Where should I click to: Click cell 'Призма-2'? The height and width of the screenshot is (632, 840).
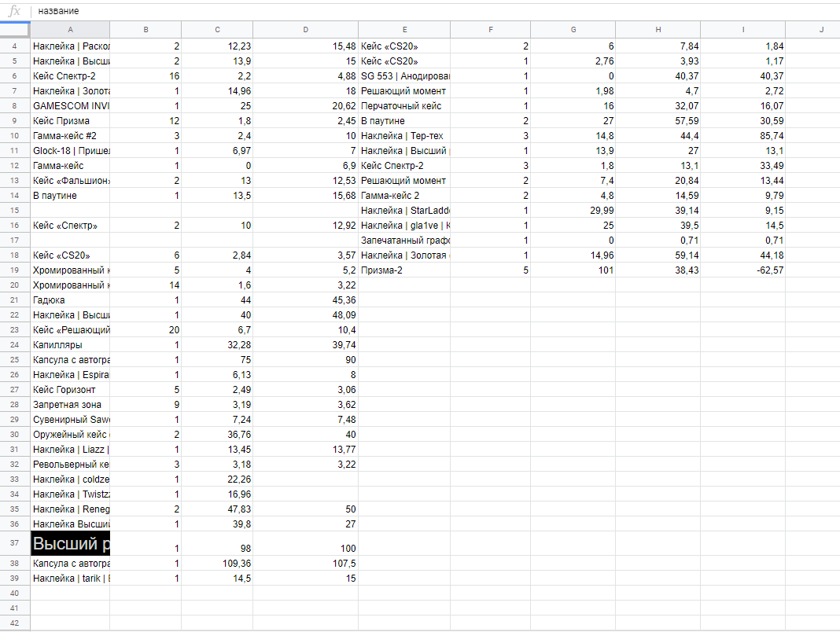(404, 270)
